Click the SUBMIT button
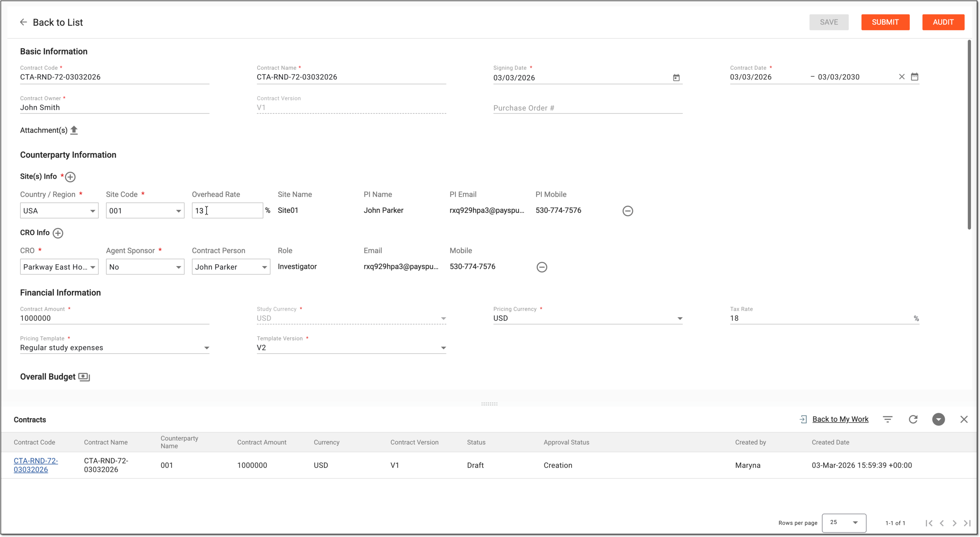 pos(885,22)
